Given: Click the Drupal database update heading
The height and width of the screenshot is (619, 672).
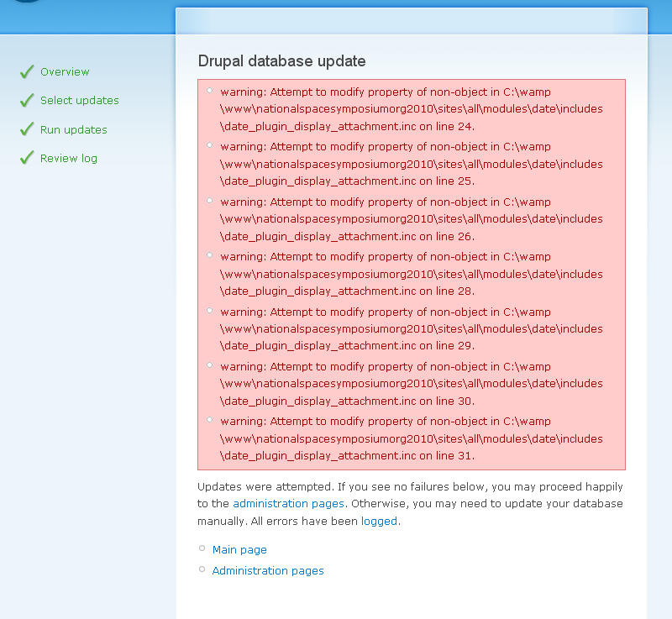Looking at the screenshot, I should pyautogui.click(x=282, y=61).
